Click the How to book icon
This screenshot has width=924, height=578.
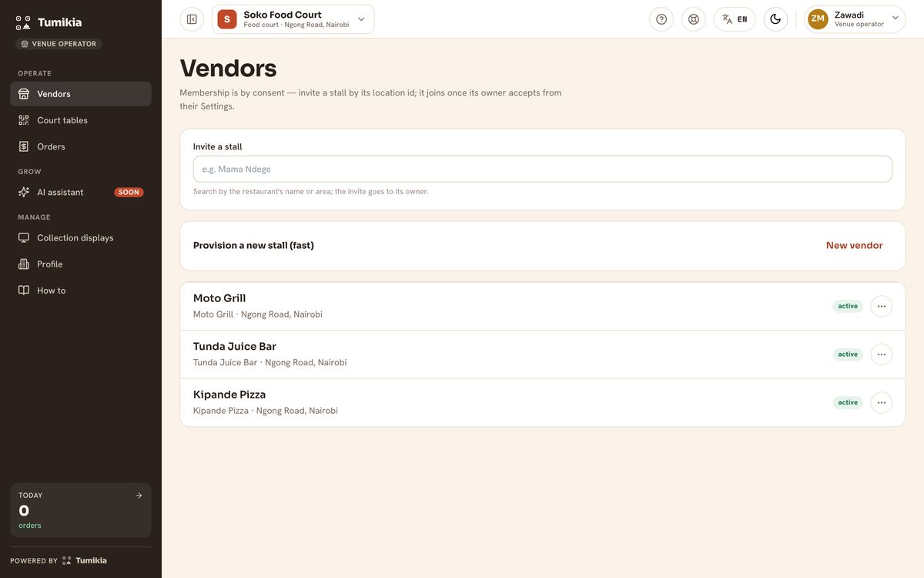[24, 291]
